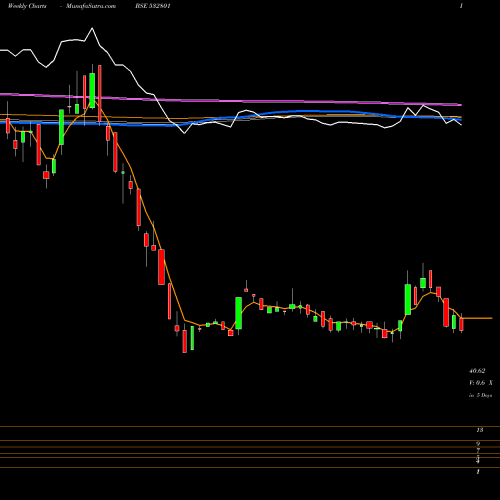
Task: Click the "V: 0.6 X" volume text
Action: point(481,383)
